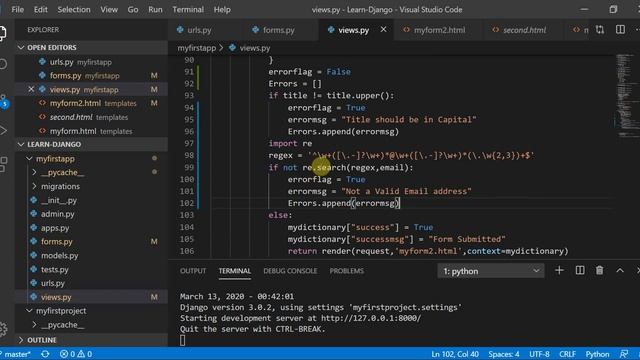
Task: Show the PROBLEMS panel tab
Action: [x=347, y=271]
